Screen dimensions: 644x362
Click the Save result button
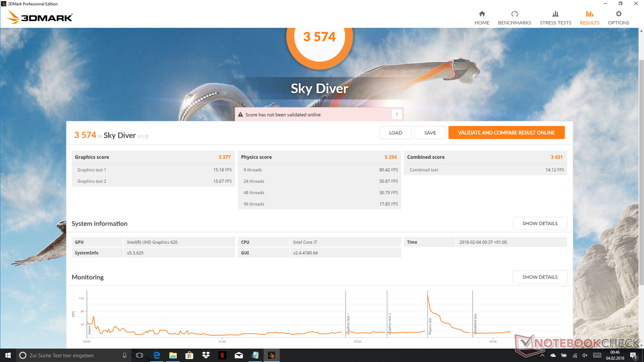pyautogui.click(x=430, y=133)
